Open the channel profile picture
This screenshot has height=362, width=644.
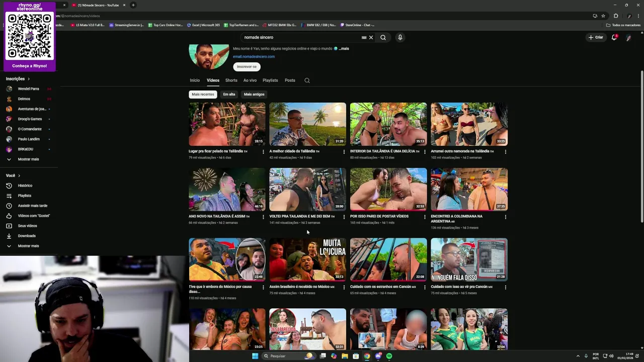pos(209,56)
